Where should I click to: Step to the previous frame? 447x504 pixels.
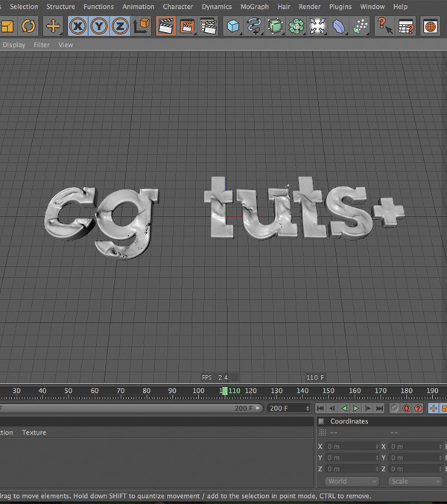tap(332, 409)
